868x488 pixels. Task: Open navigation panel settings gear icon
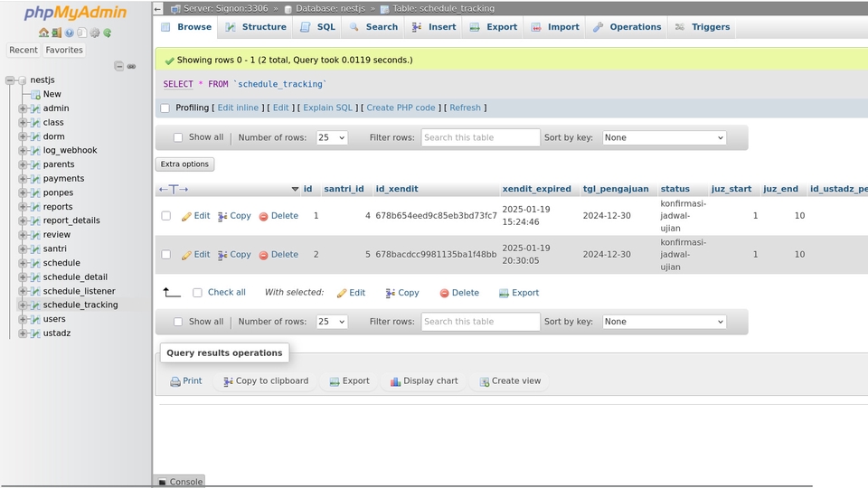(95, 33)
